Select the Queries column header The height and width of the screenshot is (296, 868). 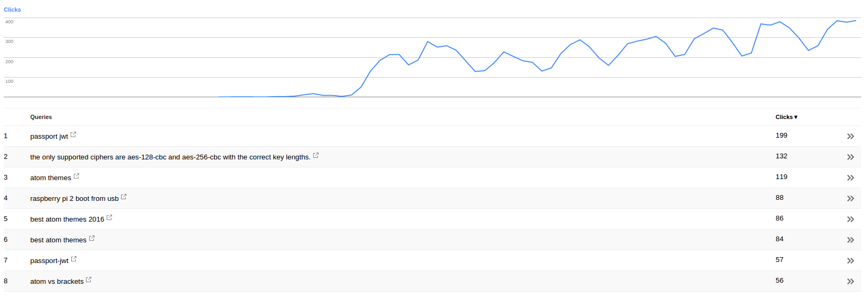pos(41,117)
